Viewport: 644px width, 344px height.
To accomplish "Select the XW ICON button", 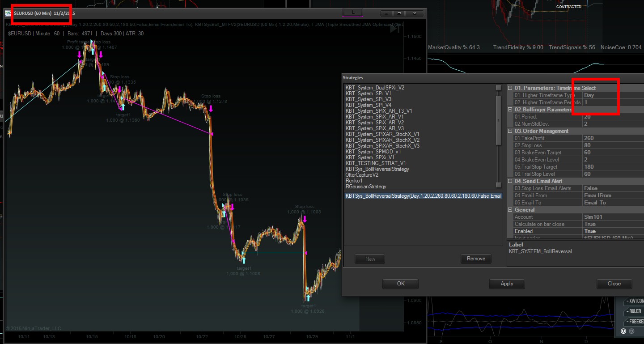I will (x=634, y=301).
